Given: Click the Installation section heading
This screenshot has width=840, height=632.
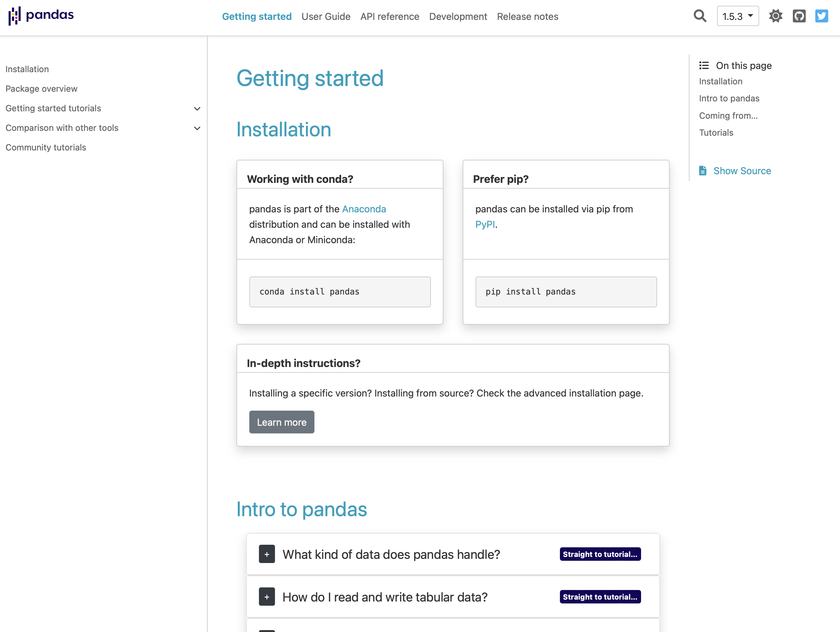Looking at the screenshot, I should point(284,130).
